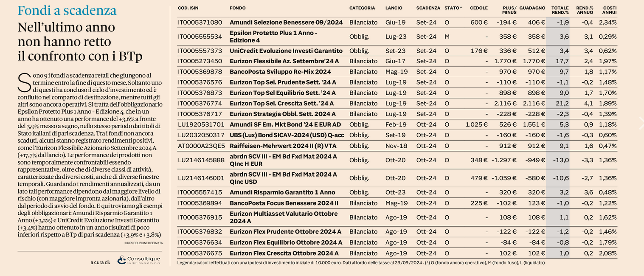
Task: Click ISIN code LU1920531701
Action: pyautogui.click(x=201, y=125)
